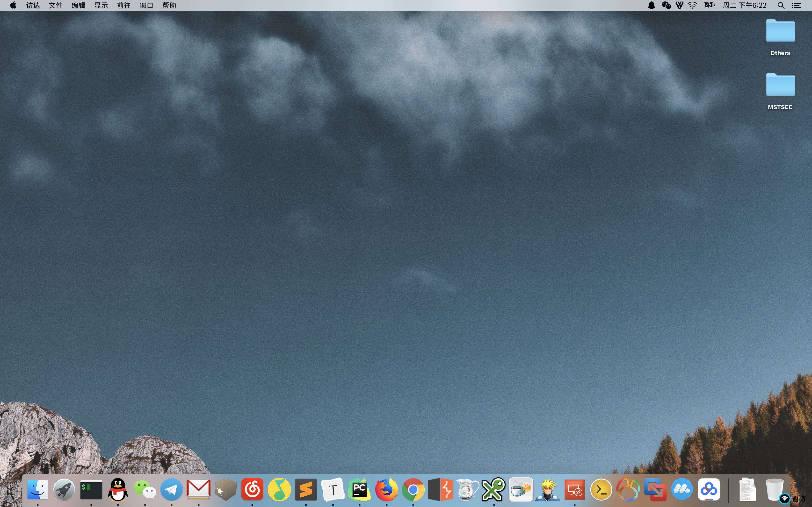The image size is (812, 507).
Task: Open Sublime Text in the Dock
Action: [306, 490]
